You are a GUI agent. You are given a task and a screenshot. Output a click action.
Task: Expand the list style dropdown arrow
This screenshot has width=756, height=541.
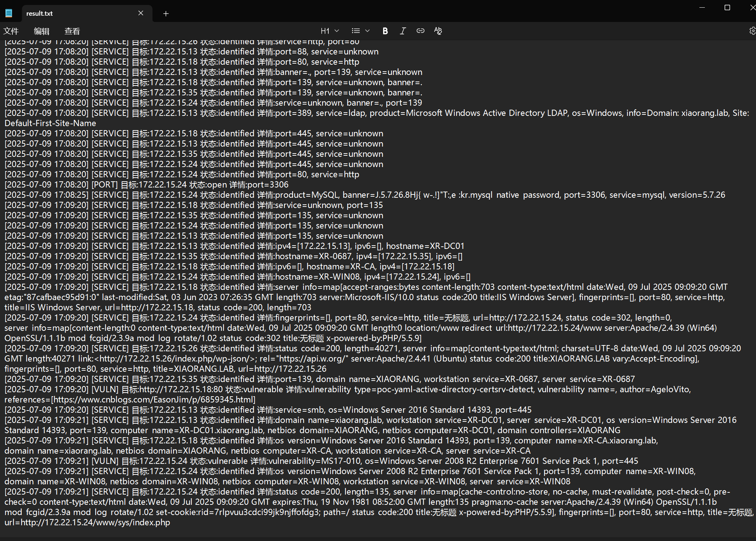pos(367,31)
